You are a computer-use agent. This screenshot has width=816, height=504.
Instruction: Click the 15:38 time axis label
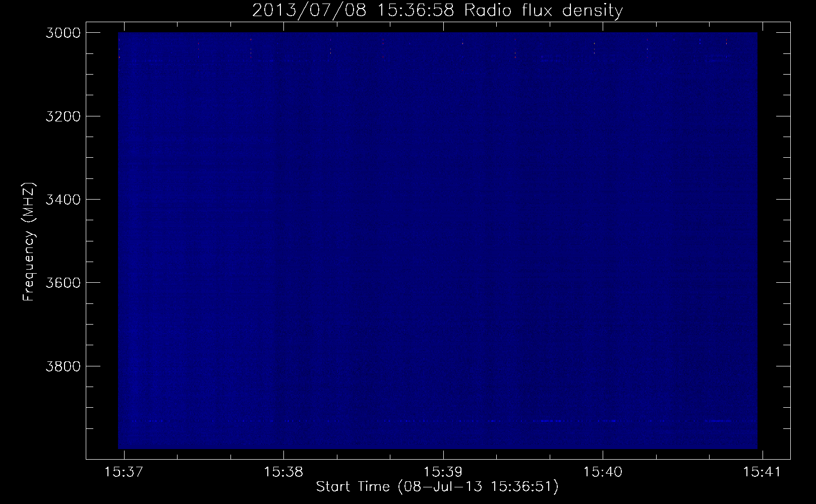tap(284, 472)
